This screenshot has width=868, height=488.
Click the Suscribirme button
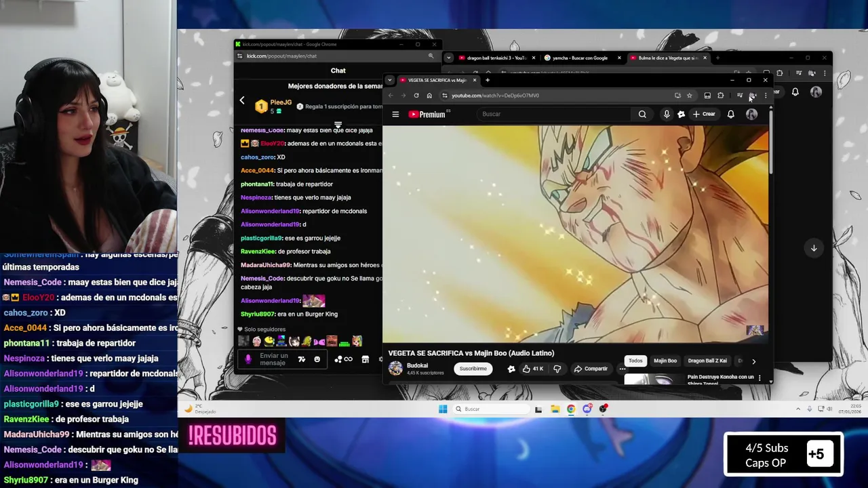point(473,369)
